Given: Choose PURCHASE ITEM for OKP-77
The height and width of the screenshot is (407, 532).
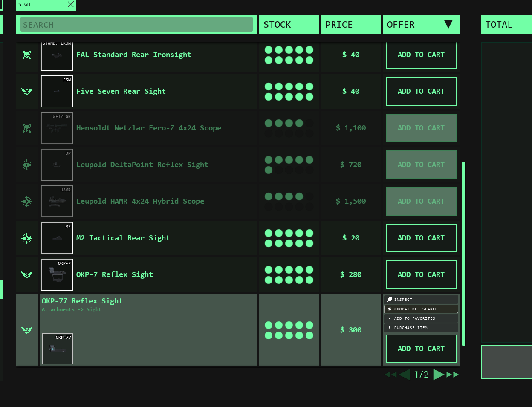Looking at the screenshot, I should click(x=421, y=328).
